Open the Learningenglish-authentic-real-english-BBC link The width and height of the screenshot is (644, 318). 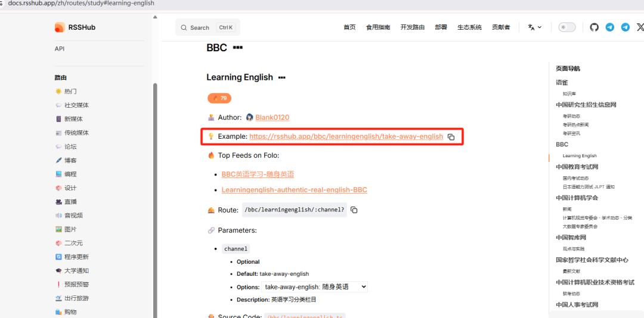[x=294, y=190]
